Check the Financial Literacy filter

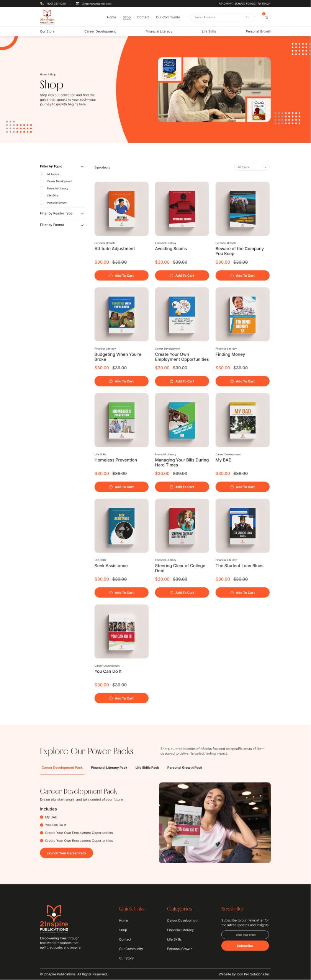pyautogui.click(x=42, y=188)
